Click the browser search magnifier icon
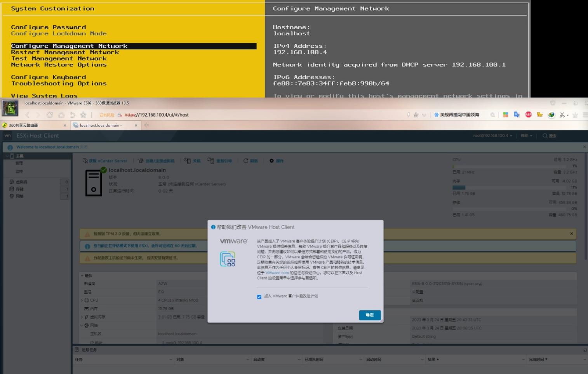 pyautogui.click(x=492, y=115)
